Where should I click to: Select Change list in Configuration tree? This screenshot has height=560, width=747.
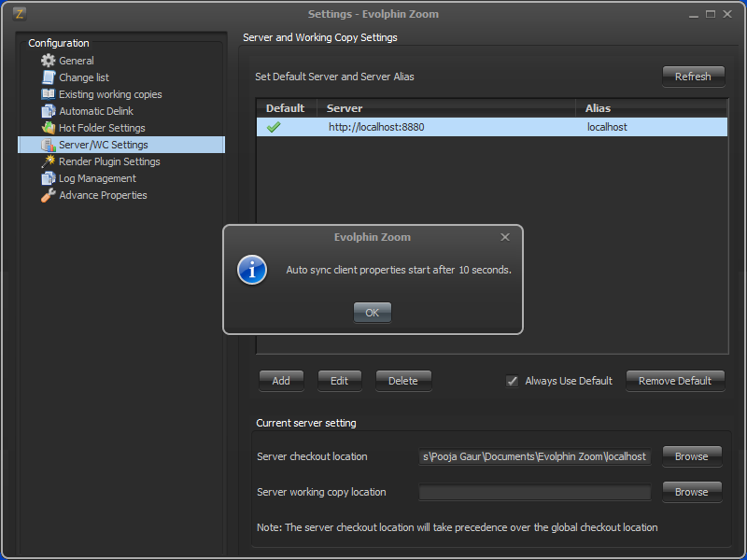click(x=84, y=77)
